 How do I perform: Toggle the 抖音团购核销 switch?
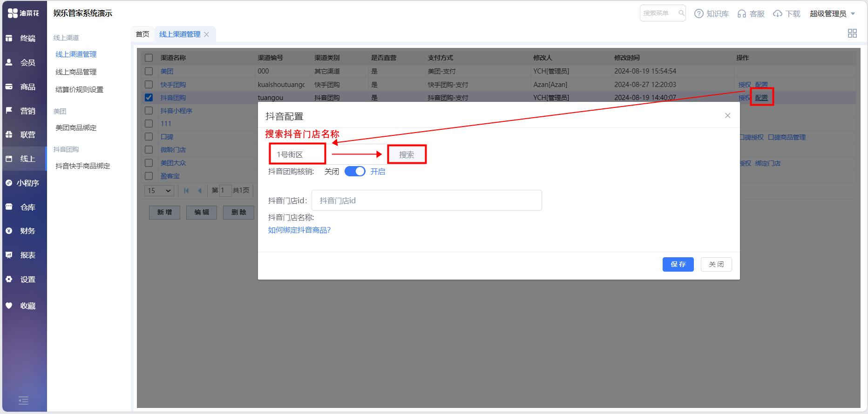tap(355, 171)
